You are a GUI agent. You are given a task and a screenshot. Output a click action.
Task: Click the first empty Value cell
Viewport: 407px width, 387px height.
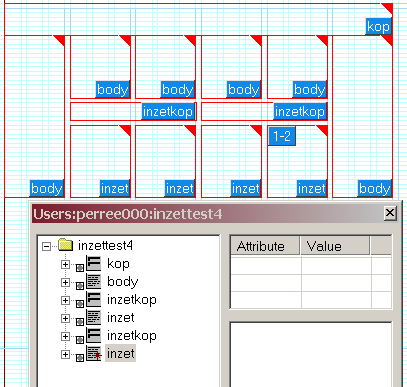coord(336,265)
